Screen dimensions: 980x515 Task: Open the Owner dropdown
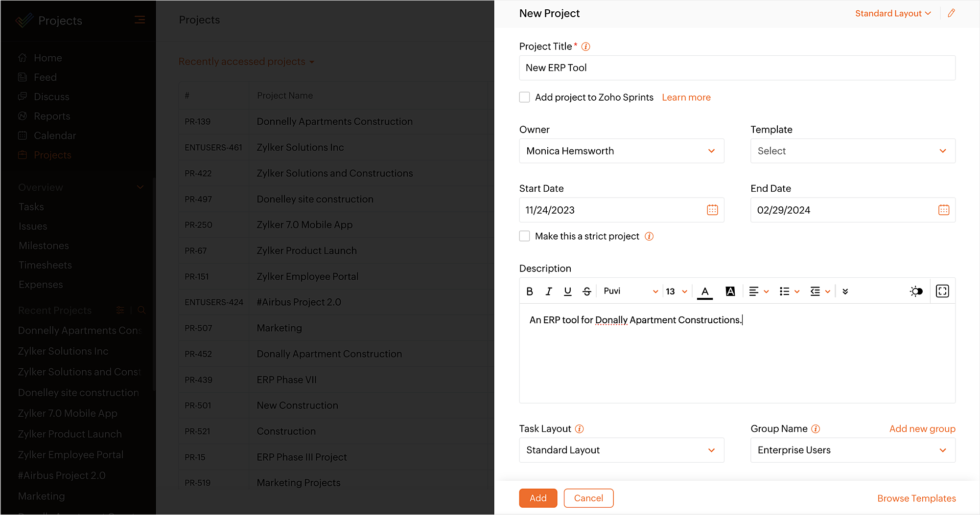click(621, 151)
